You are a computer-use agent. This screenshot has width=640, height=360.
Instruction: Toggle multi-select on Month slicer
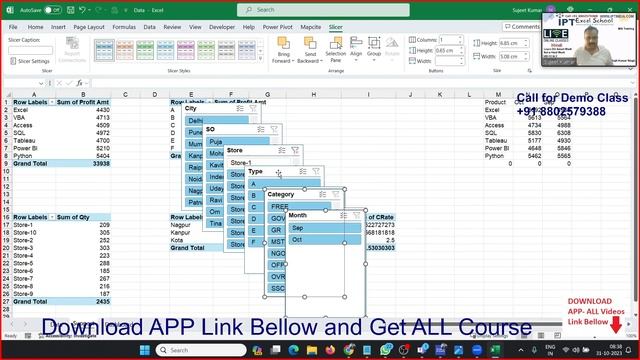click(344, 215)
